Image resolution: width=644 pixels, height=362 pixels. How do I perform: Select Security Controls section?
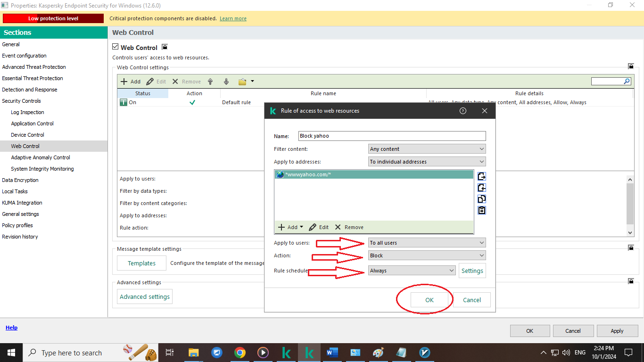pyautogui.click(x=21, y=101)
